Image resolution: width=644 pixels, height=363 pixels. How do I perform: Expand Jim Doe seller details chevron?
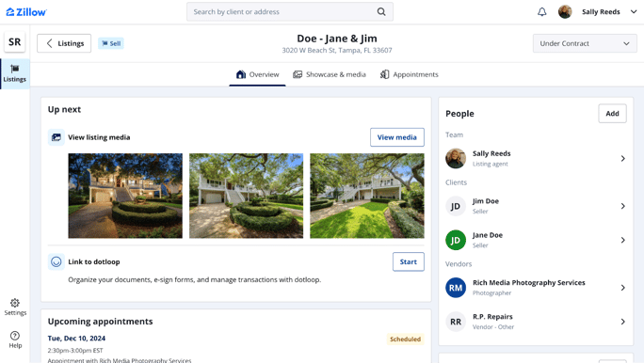pyautogui.click(x=622, y=206)
